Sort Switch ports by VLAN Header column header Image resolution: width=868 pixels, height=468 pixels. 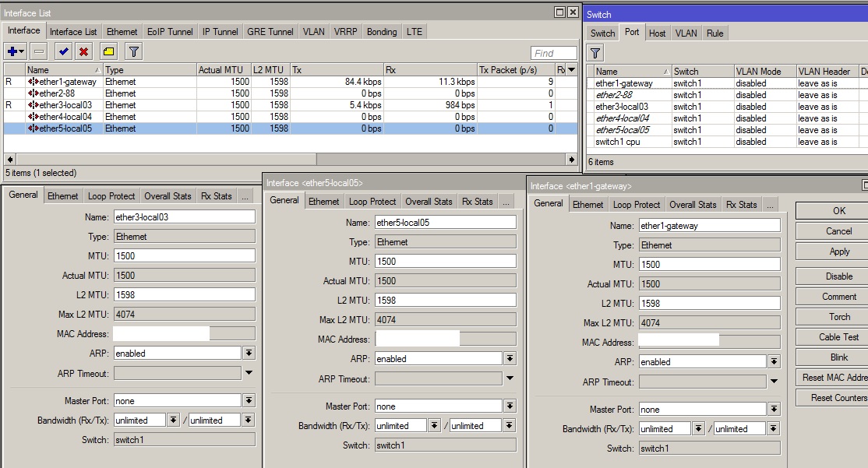(x=827, y=72)
